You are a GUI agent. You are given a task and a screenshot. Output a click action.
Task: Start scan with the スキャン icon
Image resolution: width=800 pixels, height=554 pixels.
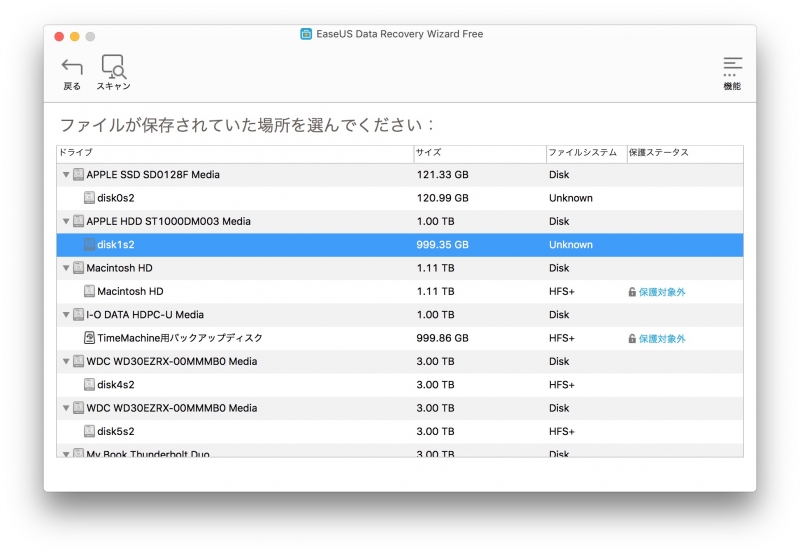(x=113, y=67)
